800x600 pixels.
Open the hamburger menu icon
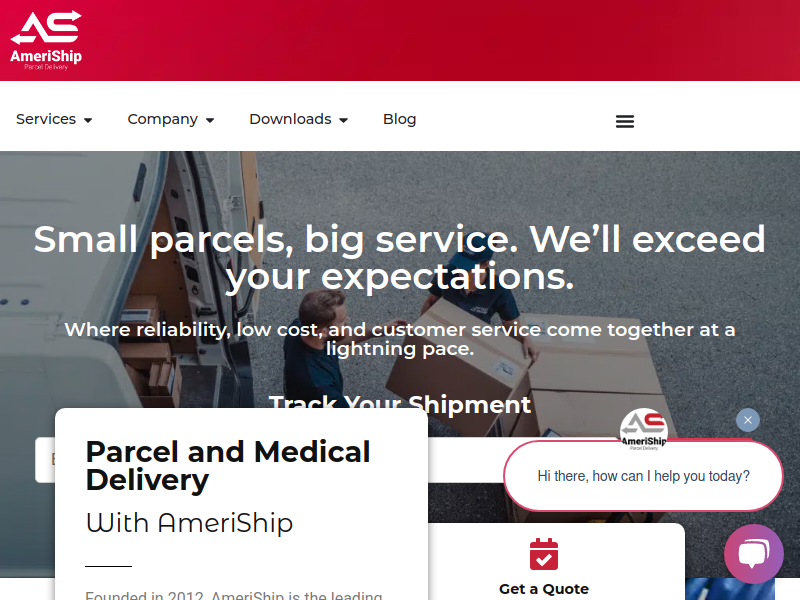[x=624, y=121]
